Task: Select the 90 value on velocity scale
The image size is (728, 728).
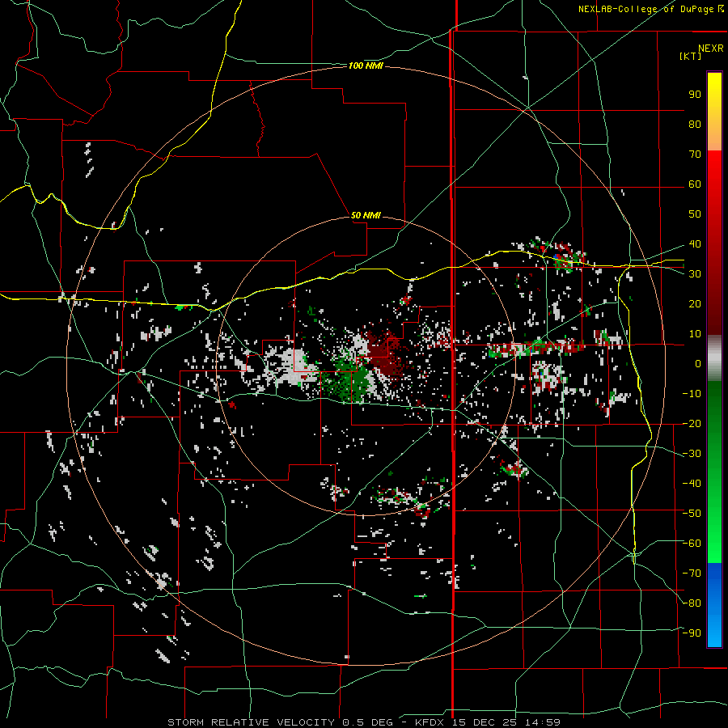Action: tap(695, 95)
